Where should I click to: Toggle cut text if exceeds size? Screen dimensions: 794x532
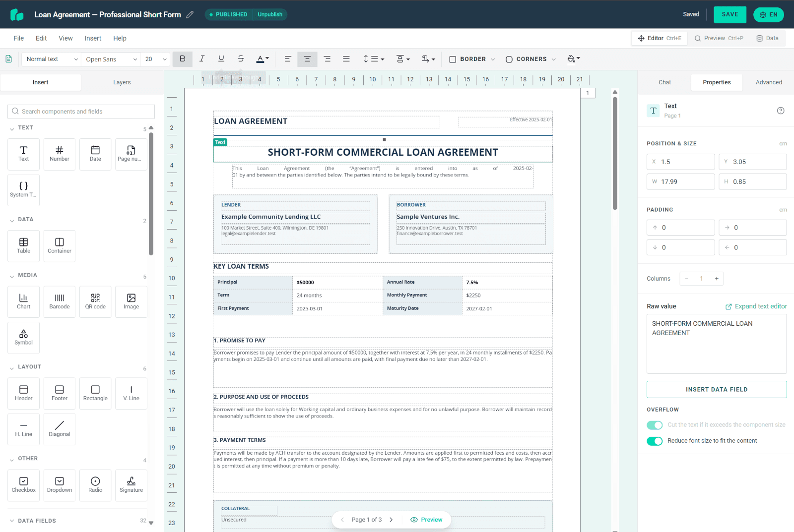point(655,425)
